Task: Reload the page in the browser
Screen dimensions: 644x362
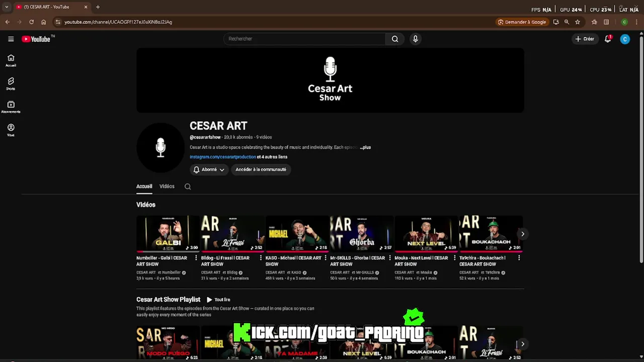Action: click(x=31, y=22)
